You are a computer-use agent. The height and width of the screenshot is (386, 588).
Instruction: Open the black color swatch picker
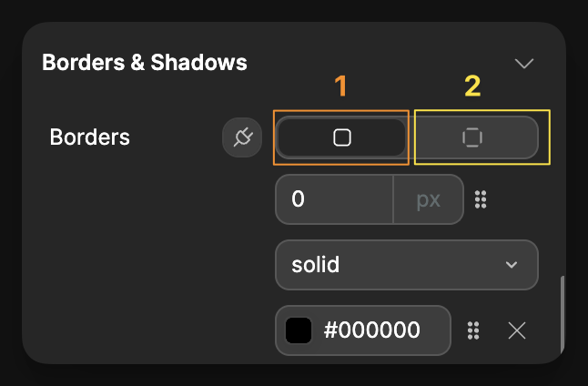299,330
